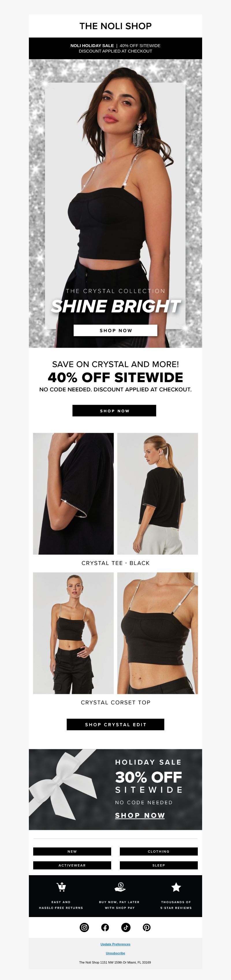Click the five-star reviews star icon
The width and height of the screenshot is (231, 980).
click(176, 887)
